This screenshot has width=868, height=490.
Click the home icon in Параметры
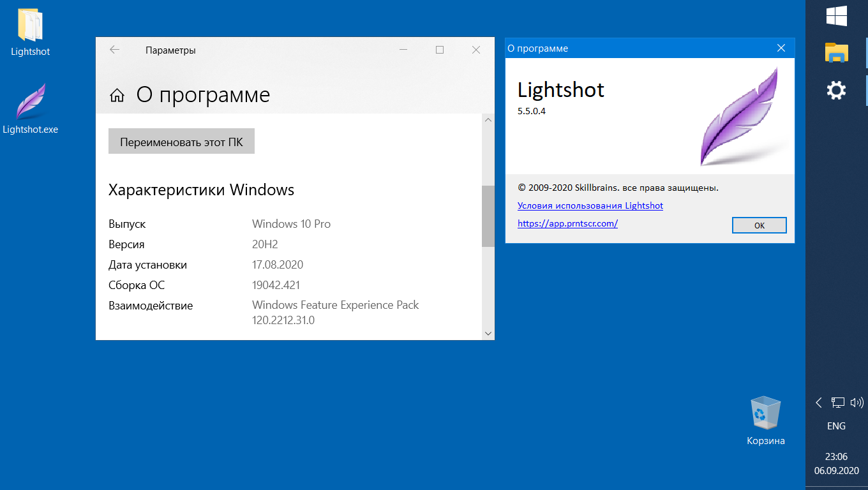click(x=117, y=96)
